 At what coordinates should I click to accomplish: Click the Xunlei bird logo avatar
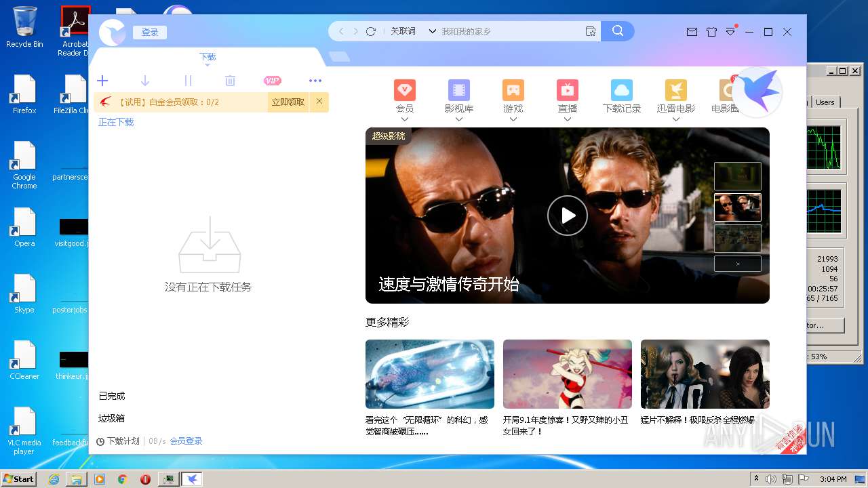(112, 33)
